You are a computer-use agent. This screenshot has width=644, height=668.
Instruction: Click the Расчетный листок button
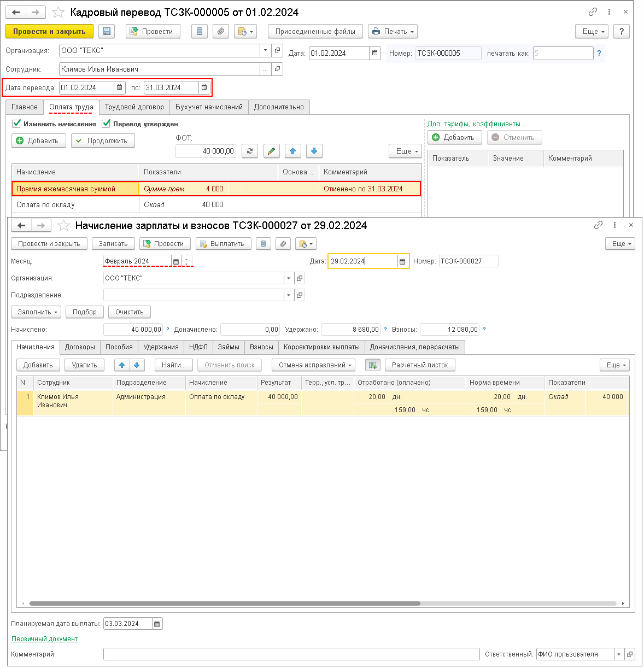click(x=420, y=365)
